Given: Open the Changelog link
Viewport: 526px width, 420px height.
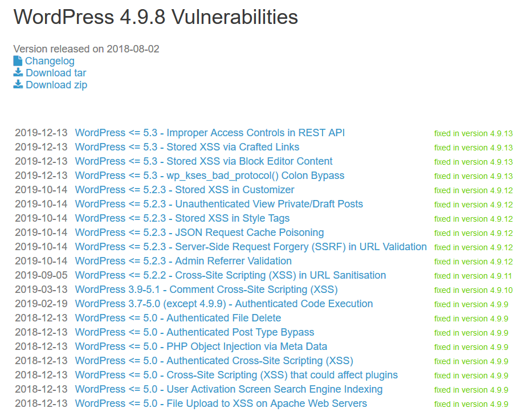Looking at the screenshot, I should click(50, 61).
